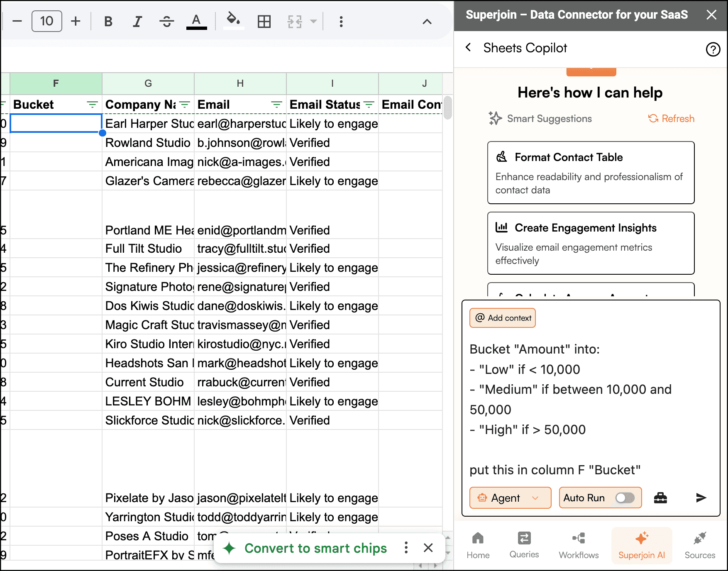Toggle the Auto Run switch
This screenshot has height=571, width=728.
tap(625, 498)
